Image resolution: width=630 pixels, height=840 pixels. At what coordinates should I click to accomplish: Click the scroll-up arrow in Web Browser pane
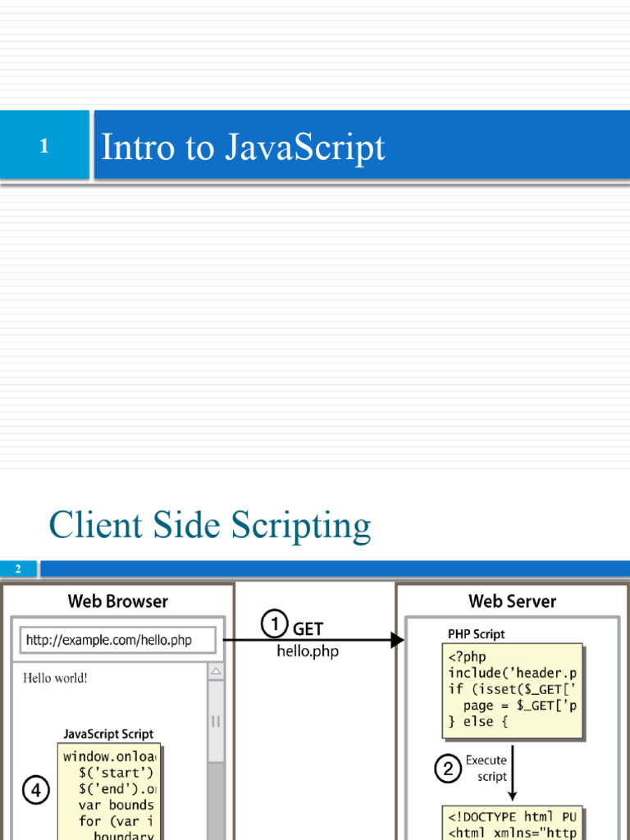coord(216,673)
